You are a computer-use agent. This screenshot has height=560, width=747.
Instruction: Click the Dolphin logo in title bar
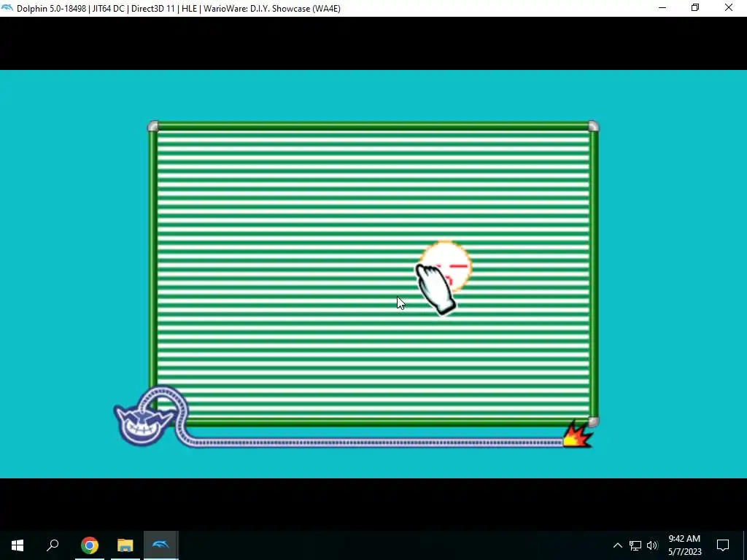point(7,8)
